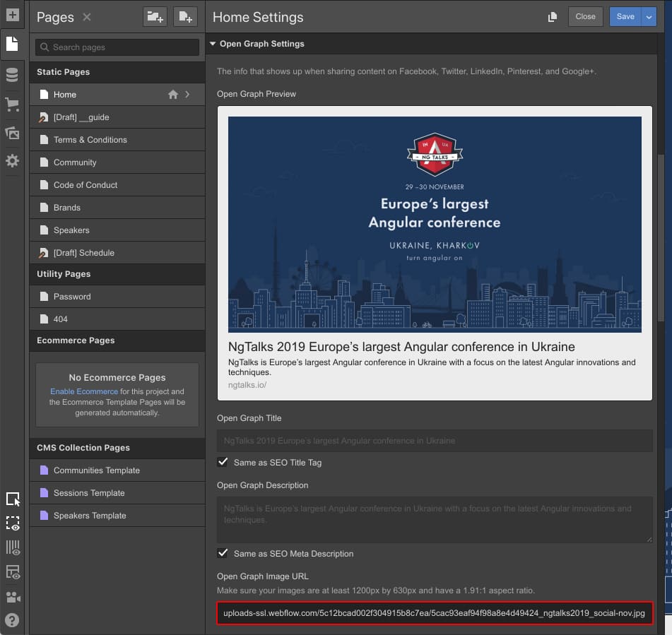The width and height of the screenshot is (672, 635).
Task: Open the Project Settings gear
Action: 12,161
